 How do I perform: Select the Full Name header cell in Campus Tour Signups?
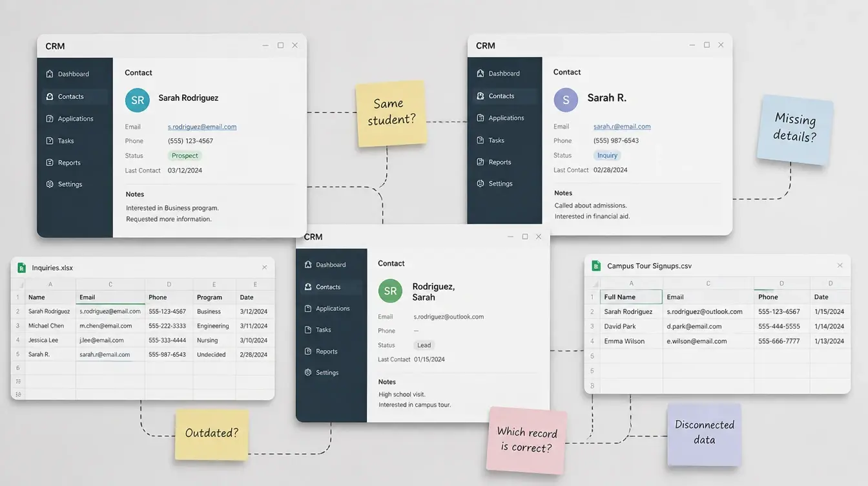pyautogui.click(x=632, y=297)
